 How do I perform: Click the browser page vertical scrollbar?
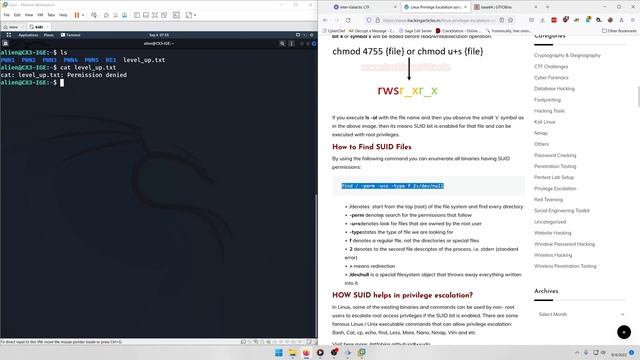[x=638, y=97]
